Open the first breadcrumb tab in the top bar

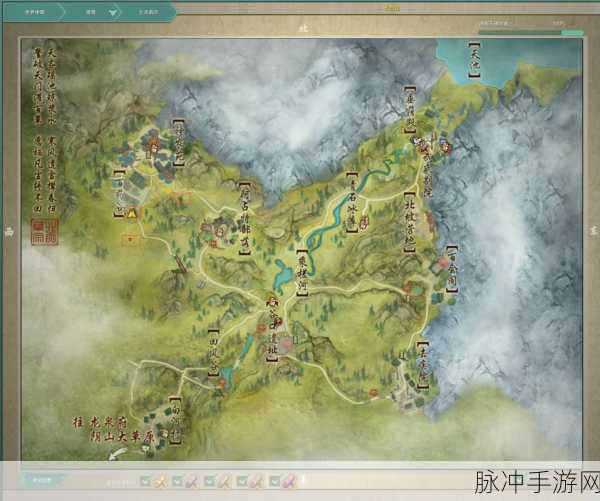pos(34,12)
